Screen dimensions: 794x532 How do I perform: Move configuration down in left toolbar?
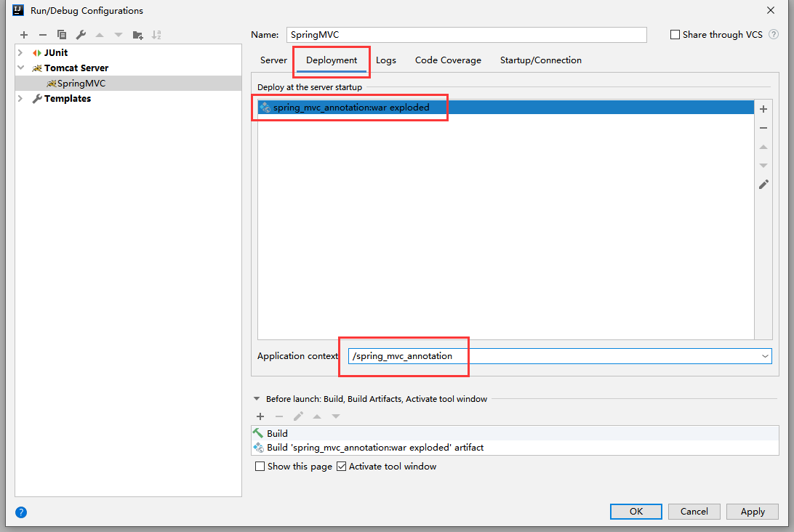(119, 35)
